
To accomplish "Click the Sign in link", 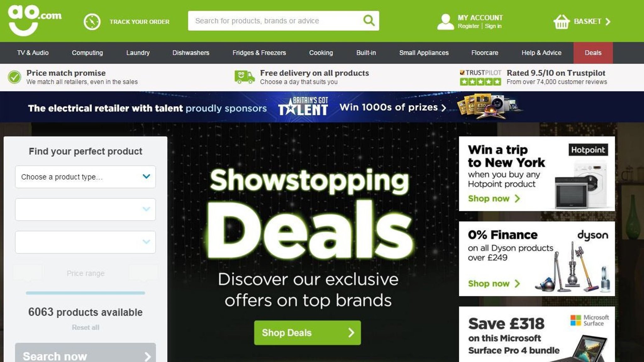I will pyautogui.click(x=493, y=26).
